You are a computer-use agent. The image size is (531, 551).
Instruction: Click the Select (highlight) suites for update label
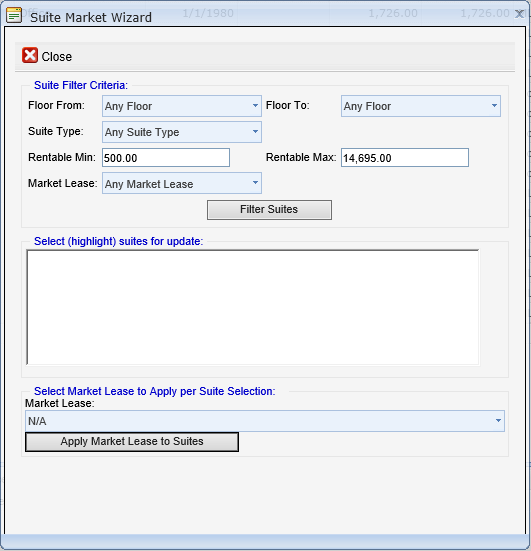click(118, 241)
